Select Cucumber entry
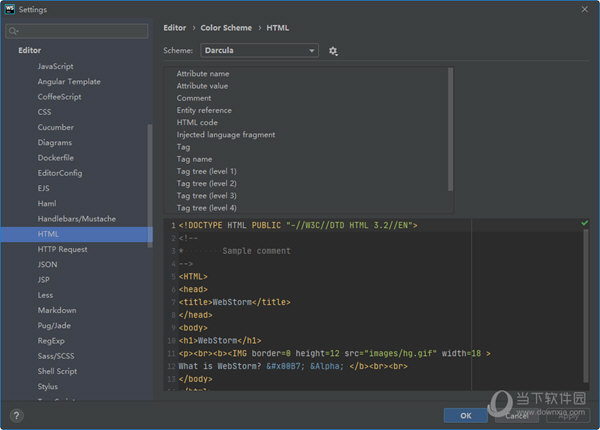The height and width of the screenshot is (430, 600). pyautogui.click(x=55, y=127)
